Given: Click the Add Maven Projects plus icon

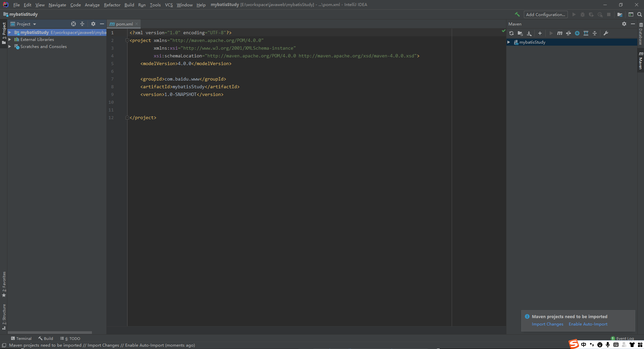Looking at the screenshot, I should [540, 33].
